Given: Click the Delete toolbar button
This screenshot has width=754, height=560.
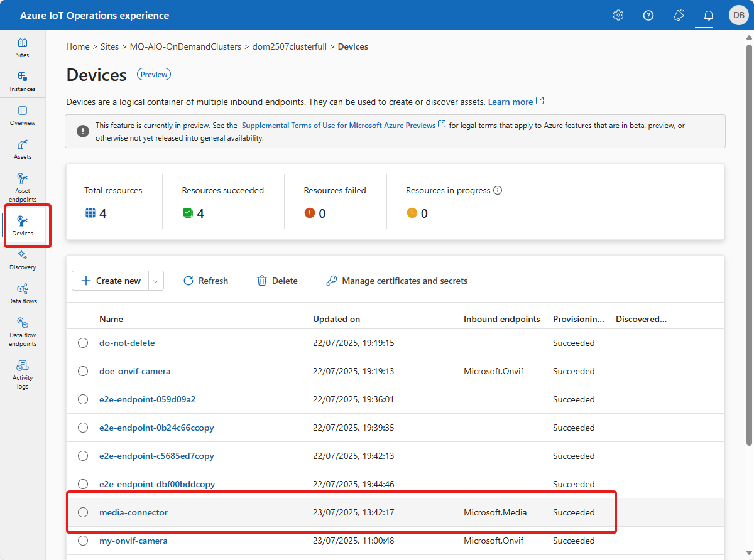Looking at the screenshot, I should click(277, 281).
